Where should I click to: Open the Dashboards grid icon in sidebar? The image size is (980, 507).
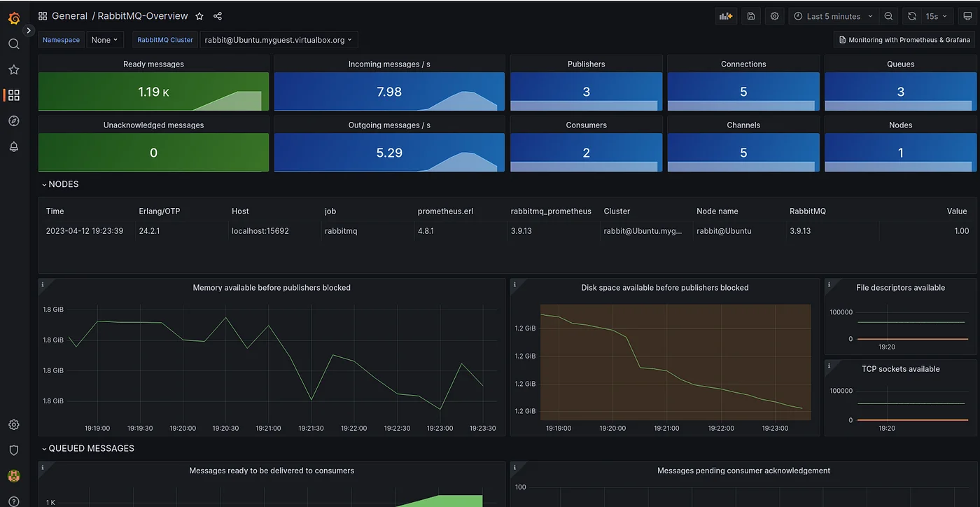pyautogui.click(x=14, y=95)
